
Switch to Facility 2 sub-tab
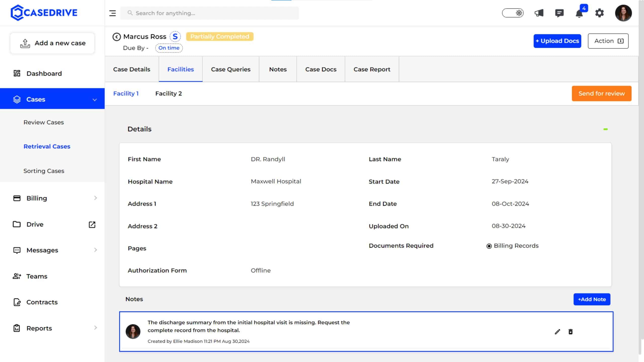point(169,94)
